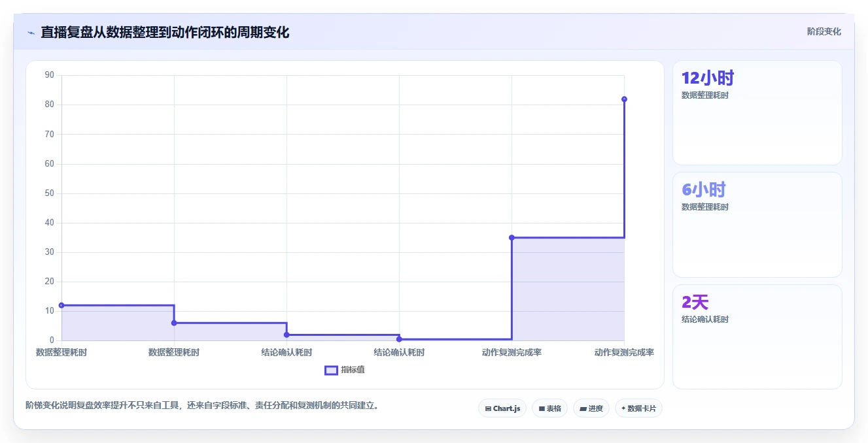This screenshot has width=868, height=443.
Task: Click the y-axis label 80
Action: coord(50,105)
